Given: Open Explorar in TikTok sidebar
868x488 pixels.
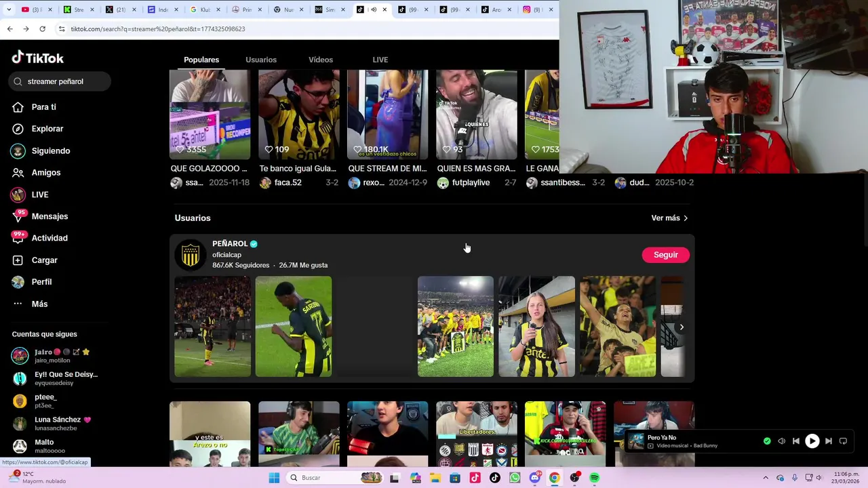Looking at the screenshot, I should click(37, 129).
